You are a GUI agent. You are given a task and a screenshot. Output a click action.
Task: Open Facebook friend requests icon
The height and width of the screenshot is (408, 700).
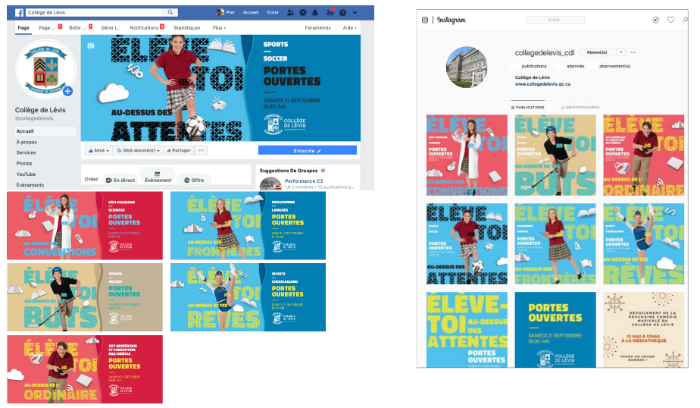[x=290, y=12]
